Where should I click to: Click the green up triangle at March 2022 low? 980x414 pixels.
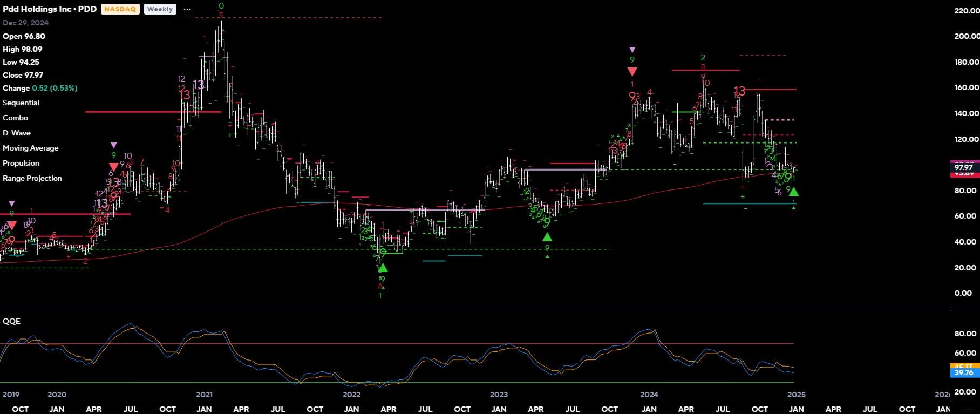pos(383,268)
